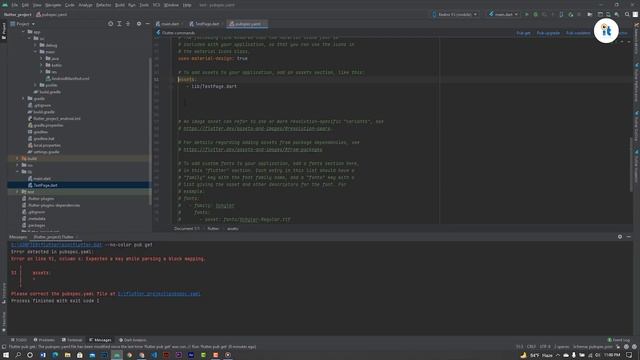Screen dimensions: 640x360
Task: Click Expand All in Project panel
Action: 119,24
